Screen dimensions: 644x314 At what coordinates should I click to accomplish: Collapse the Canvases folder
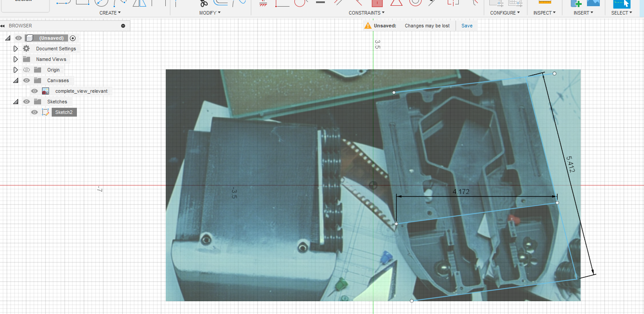point(15,80)
